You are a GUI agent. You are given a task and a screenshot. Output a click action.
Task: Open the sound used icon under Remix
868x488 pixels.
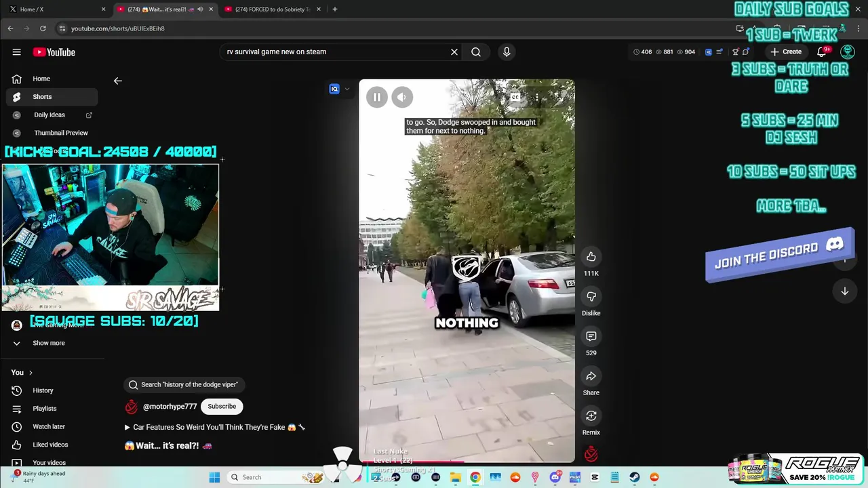click(591, 454)
